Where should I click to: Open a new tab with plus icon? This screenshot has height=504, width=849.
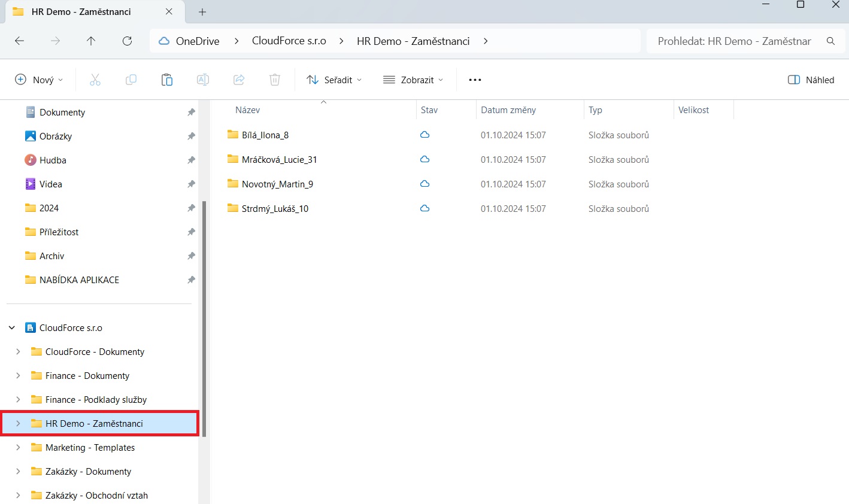tap(202, 12)
